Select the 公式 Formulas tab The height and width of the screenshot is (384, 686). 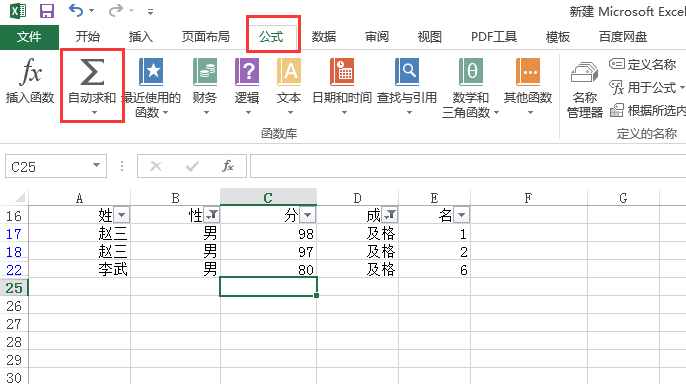tap(271, 37)
